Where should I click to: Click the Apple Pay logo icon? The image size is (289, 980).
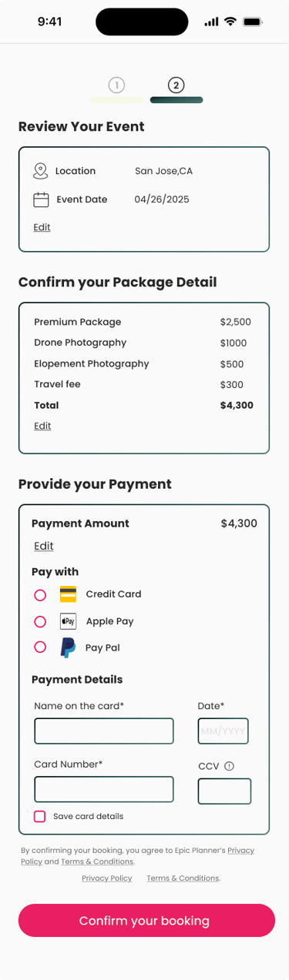coord(68,621)
